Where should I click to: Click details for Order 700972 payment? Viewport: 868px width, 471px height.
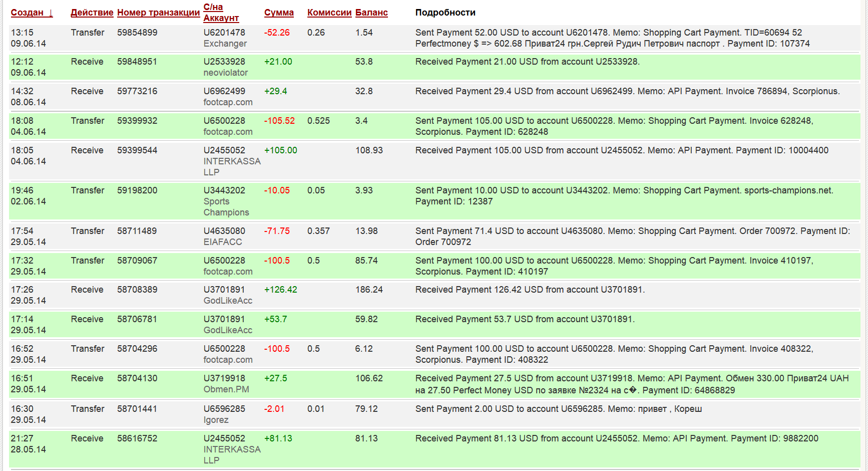pos(633,237)
